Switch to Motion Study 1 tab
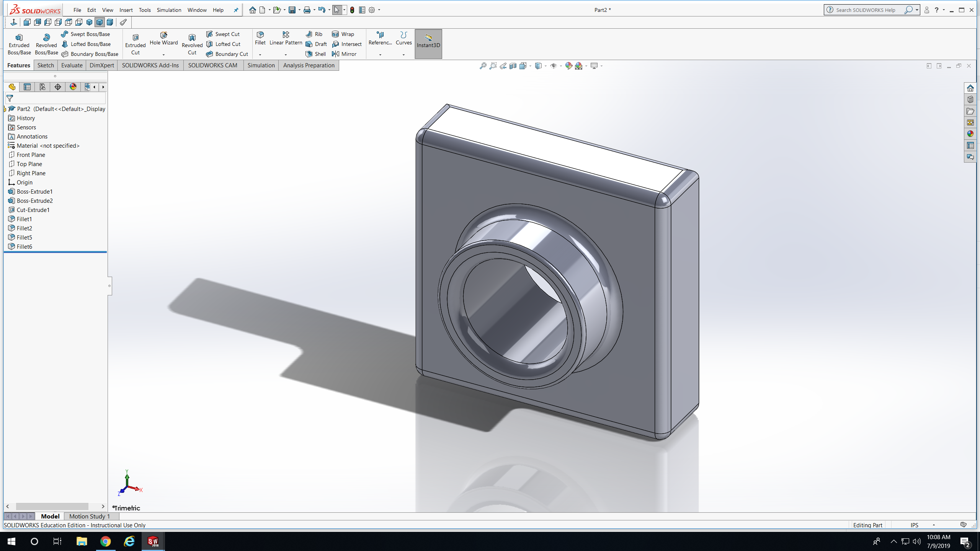Screen dimensions: 980x551 [x=89, y=516]
